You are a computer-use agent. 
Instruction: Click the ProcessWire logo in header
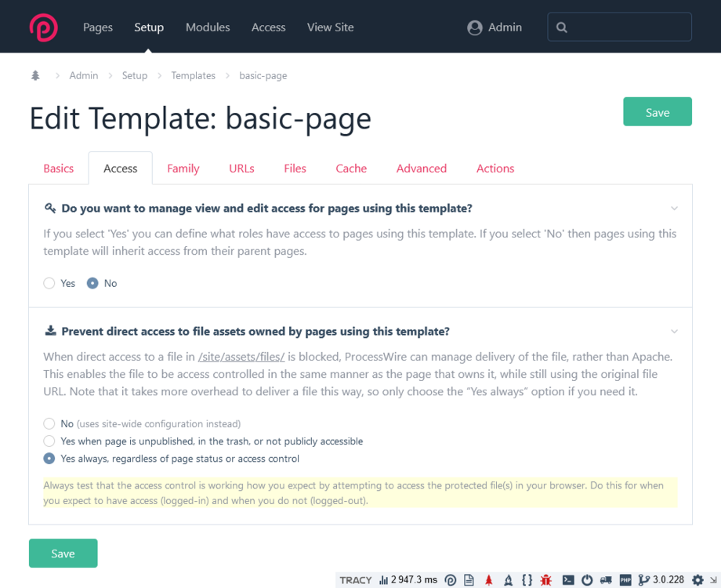tap(43, 27)
